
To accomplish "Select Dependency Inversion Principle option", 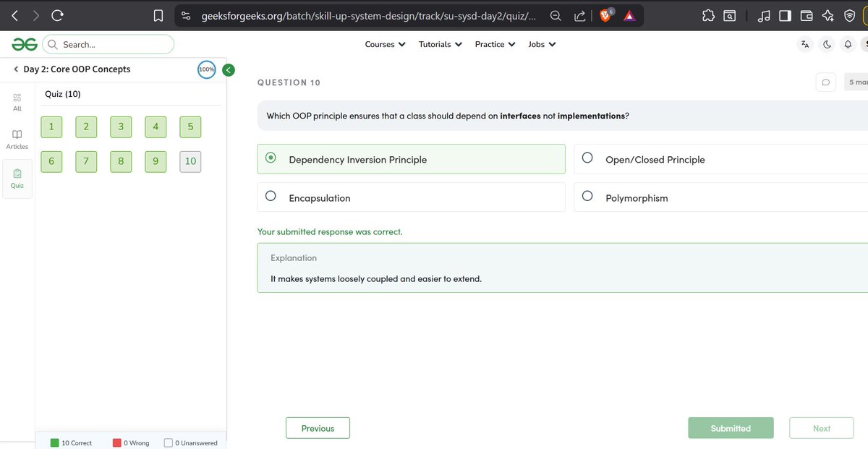I will coord(411,159).
